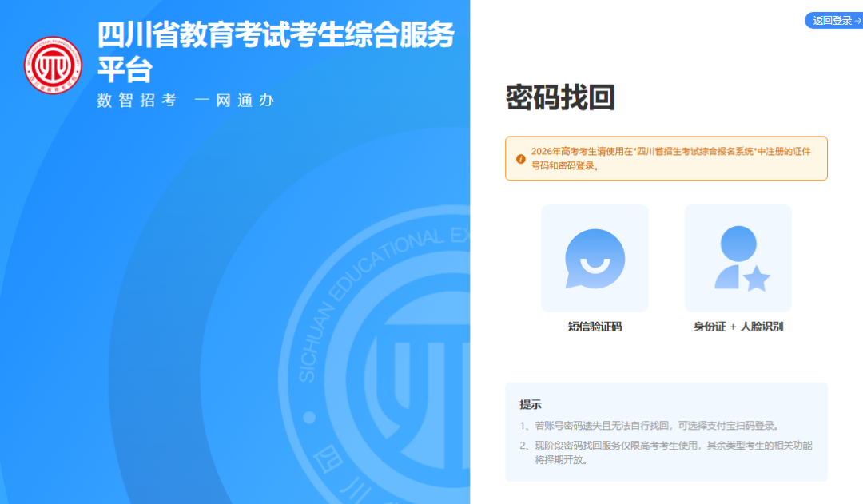The height and width of the screenshot is (504, 863).
Task: Click the 返回登录 button
Action: [834, 20]
